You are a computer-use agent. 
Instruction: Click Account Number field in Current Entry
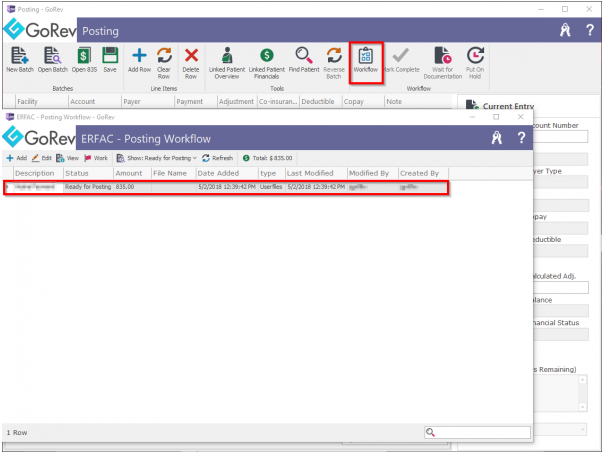click(x=561, y=136)
